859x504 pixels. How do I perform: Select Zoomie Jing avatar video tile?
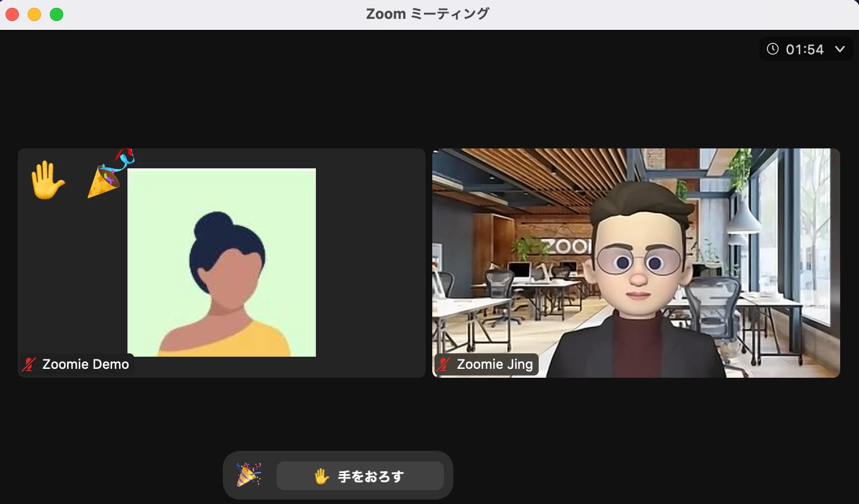pos(636,263)
